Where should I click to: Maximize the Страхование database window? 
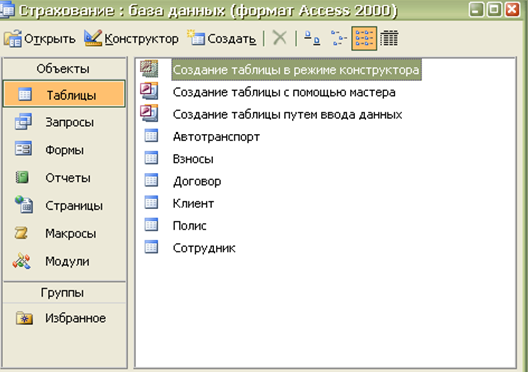click(x=494, y=9)
